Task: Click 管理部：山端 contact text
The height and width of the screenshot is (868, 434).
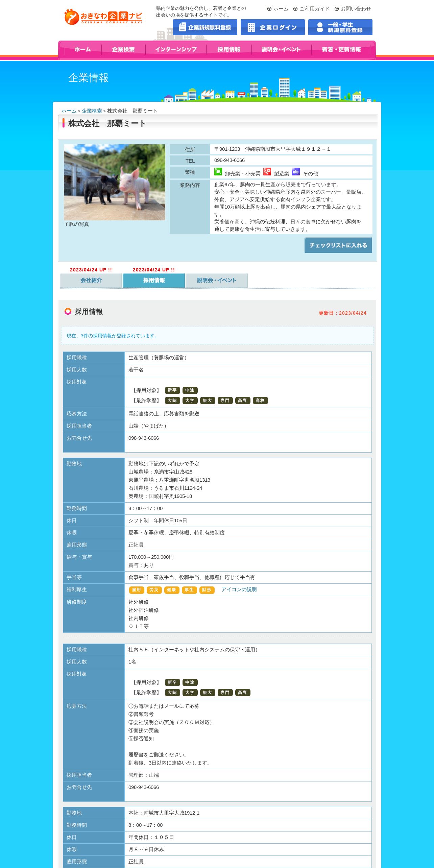Action: (x=144, y=775)
